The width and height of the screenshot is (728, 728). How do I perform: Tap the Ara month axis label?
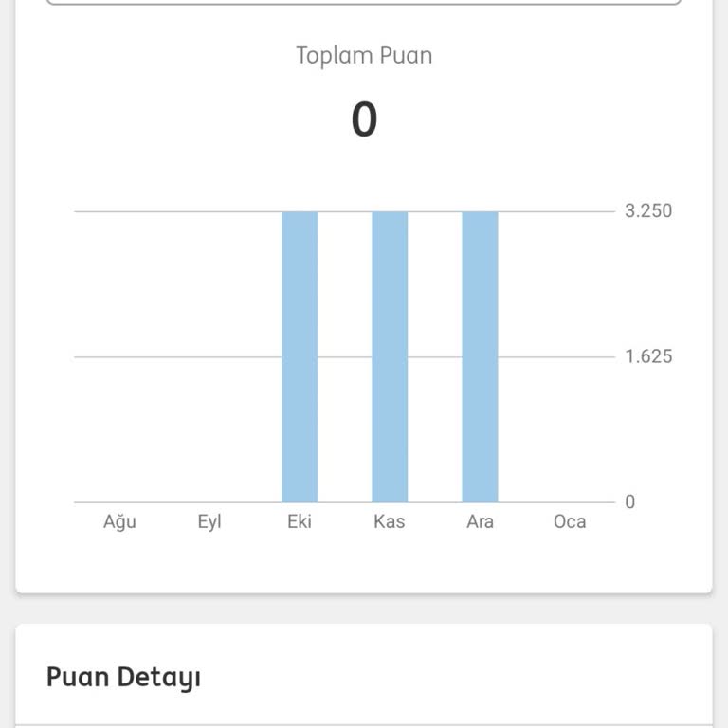tap(480, 521)
